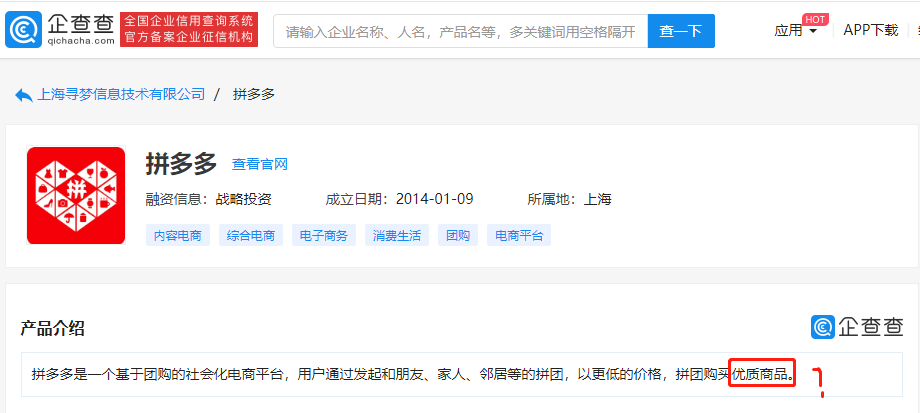Select the 团购 tag

pyautogui.click(x=458, y=235)
